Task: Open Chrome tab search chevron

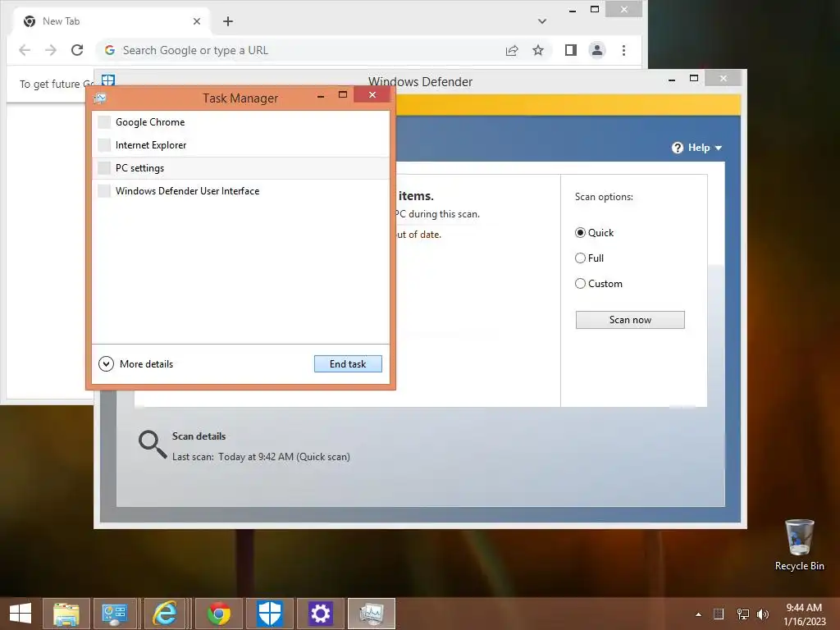Action: pos(542,21)
